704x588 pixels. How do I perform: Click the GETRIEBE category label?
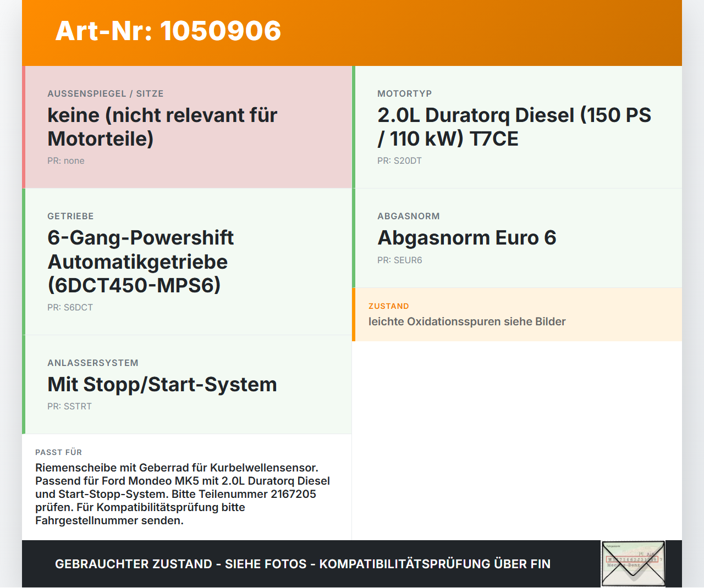[x=70, y=217]
